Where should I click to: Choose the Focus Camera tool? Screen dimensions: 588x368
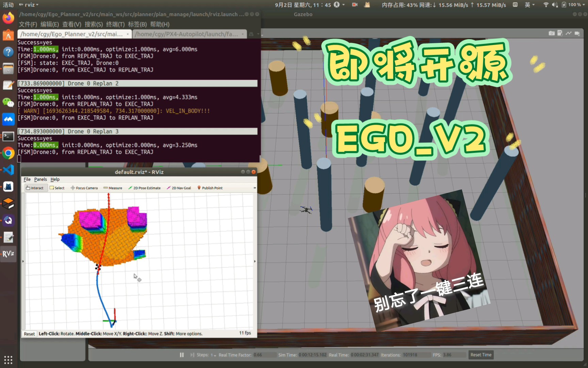click(84, 188)
